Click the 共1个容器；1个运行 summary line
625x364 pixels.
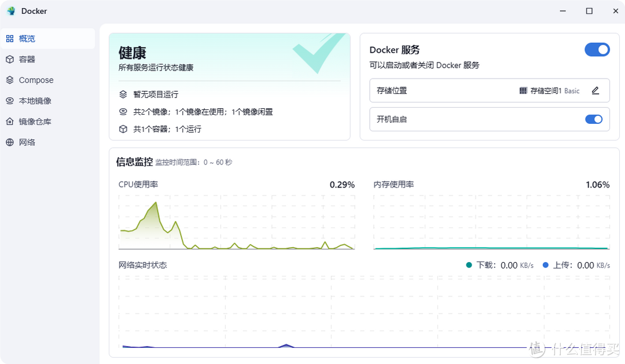(167, 129)
